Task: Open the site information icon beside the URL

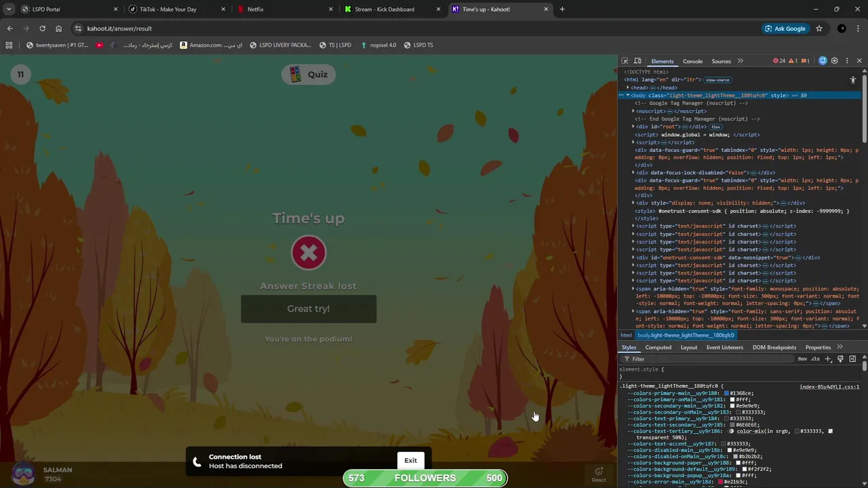Action: click(x=78, y=28)
